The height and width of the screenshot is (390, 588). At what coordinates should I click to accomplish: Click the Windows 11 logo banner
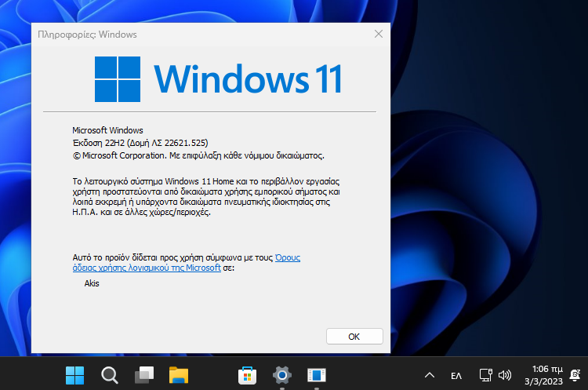coord(218,78)
